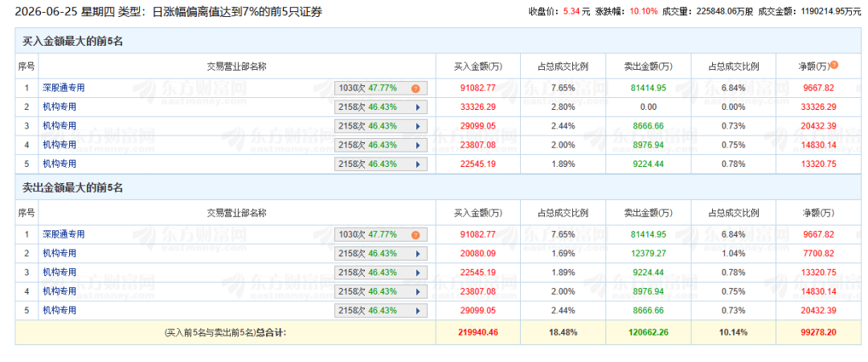Click net amount 13320.75 in the sell table
Screen dimensions: 868x362
tap(818, 272)
